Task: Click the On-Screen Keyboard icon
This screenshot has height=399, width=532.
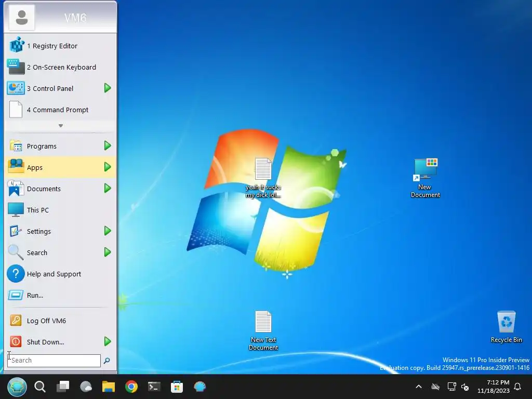Action: tap(16, 67)
